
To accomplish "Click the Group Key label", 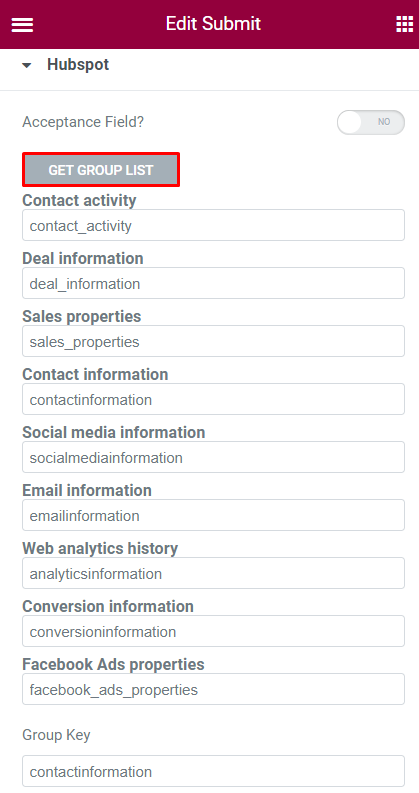I will pos(56,735).
